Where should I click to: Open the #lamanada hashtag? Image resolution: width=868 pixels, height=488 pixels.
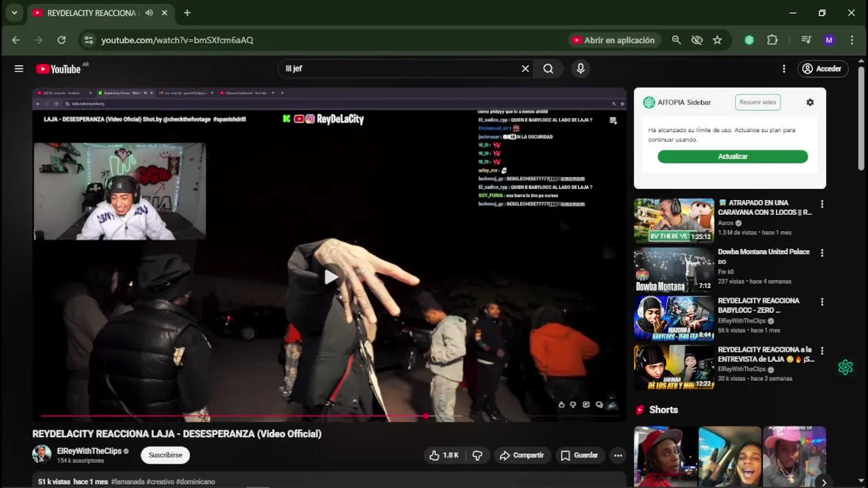[128, 482]
